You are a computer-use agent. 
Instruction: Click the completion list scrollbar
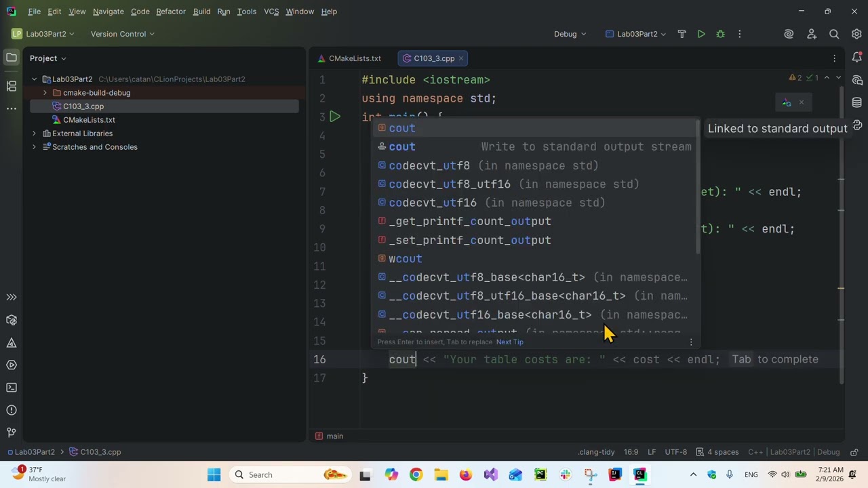(x=698, y=186)
